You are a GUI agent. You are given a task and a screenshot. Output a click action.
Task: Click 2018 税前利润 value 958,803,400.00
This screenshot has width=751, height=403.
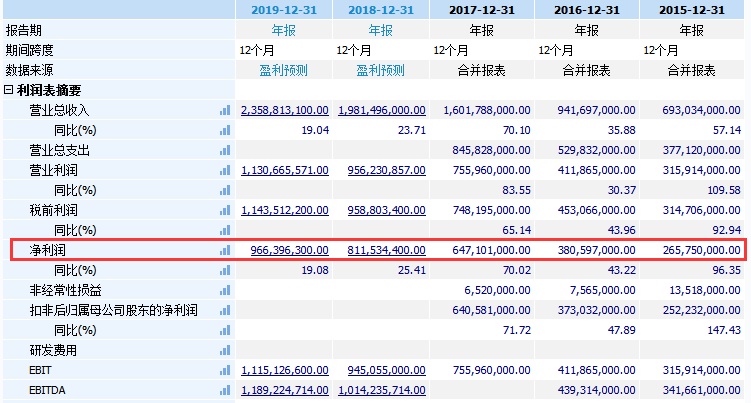[385, 210]
